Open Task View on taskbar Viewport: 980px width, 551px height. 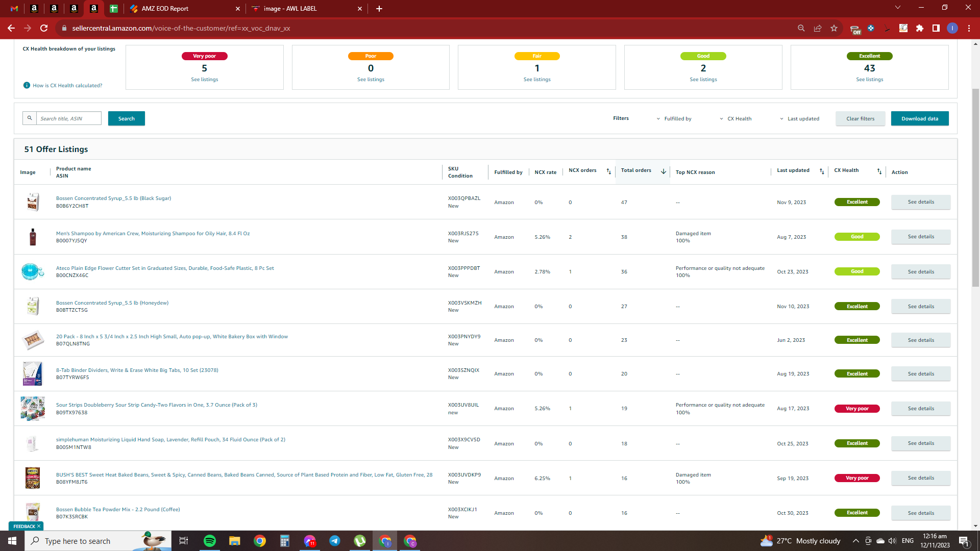click(x=184, y=541)
